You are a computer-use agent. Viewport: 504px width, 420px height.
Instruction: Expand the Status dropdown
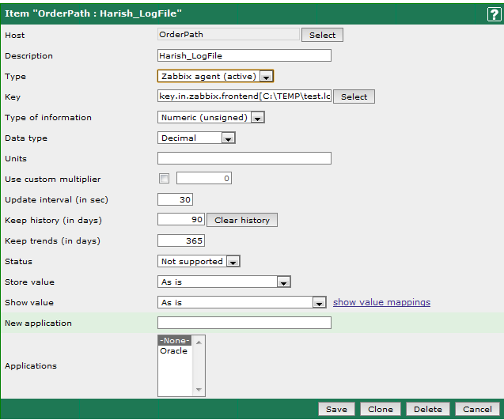[199, 262]
